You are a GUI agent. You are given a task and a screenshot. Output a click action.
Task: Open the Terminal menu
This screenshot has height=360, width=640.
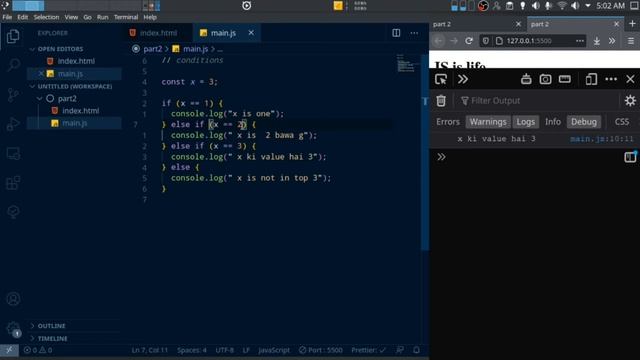tap(126, 17)
